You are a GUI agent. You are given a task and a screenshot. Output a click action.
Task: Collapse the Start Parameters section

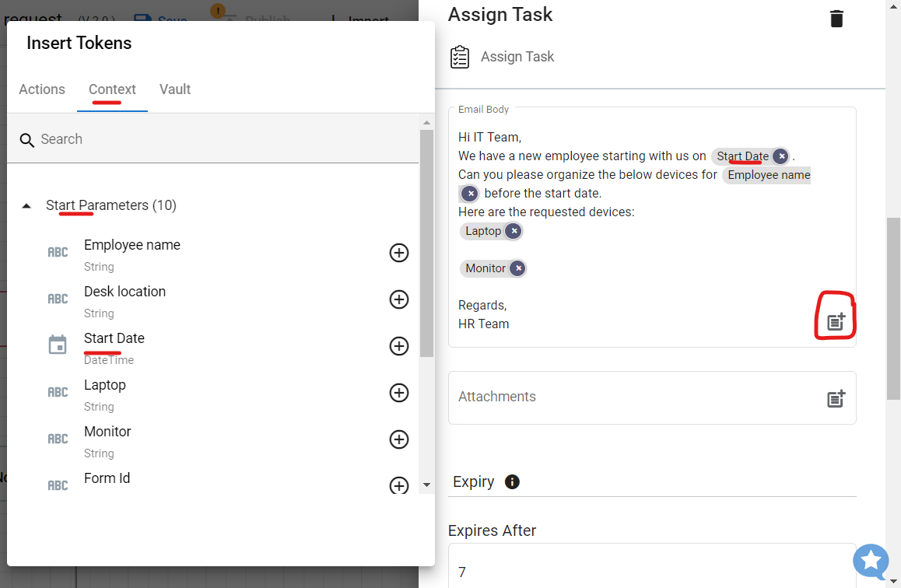[x=26, y=205]
